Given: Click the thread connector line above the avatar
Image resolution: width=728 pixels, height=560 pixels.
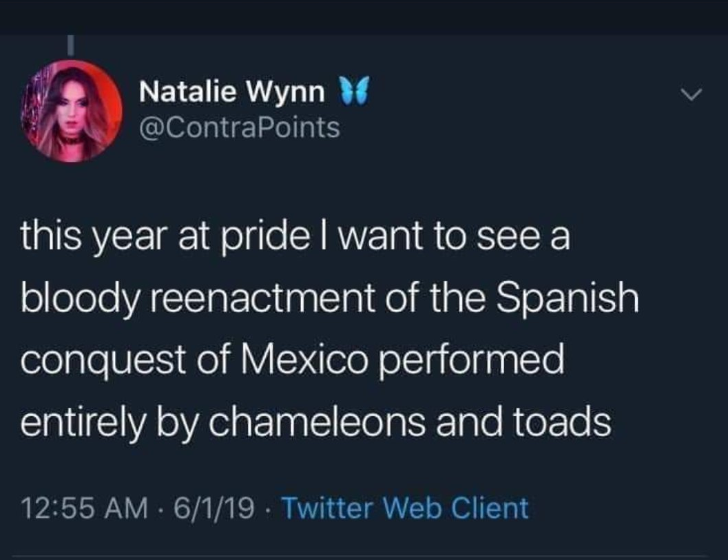Looking at the screenshot, I should (70, 44).
